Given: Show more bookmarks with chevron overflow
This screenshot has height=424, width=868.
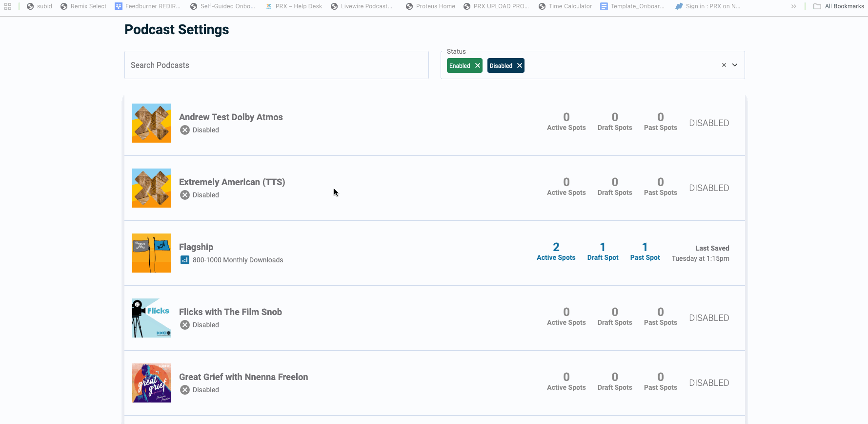Looking at the screenshot, I should (794, 6).
